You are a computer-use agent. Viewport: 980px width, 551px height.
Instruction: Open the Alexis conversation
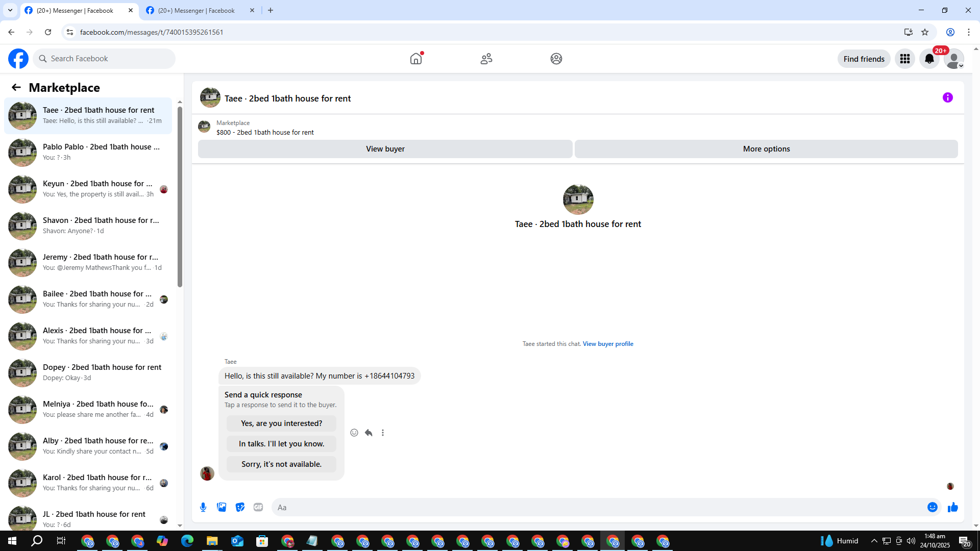coord(88,336)
